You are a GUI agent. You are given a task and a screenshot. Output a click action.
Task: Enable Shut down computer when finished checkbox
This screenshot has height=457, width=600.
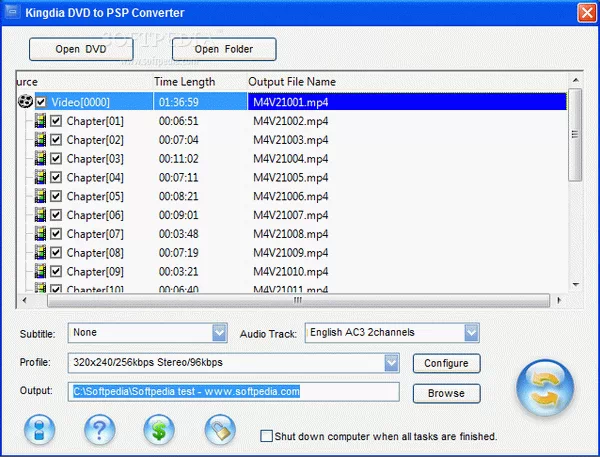point(266,436)
